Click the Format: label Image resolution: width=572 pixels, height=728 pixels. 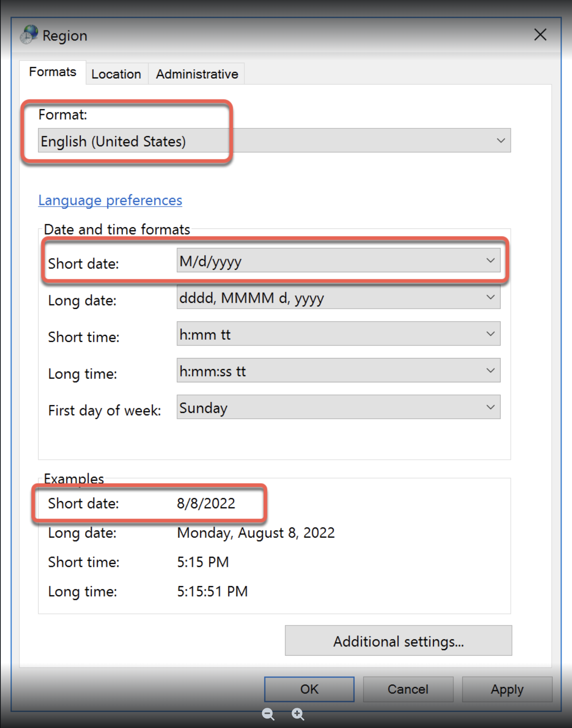click(x=63, y=115)
